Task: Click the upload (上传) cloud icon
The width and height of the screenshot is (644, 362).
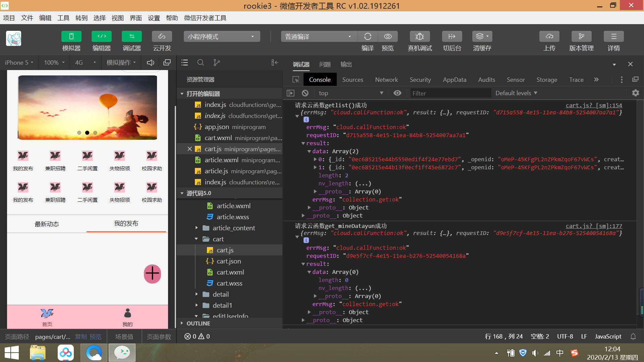Action: click(549, 36)
